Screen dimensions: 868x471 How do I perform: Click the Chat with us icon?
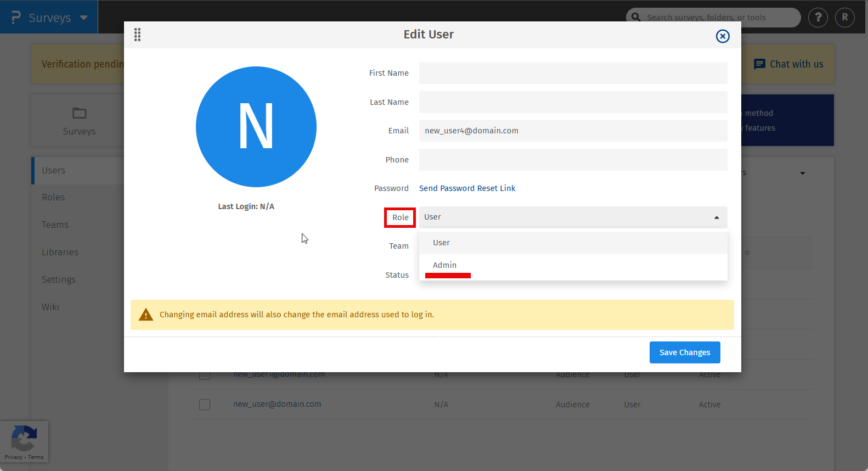pyautogui.click(x=759, y=64)
